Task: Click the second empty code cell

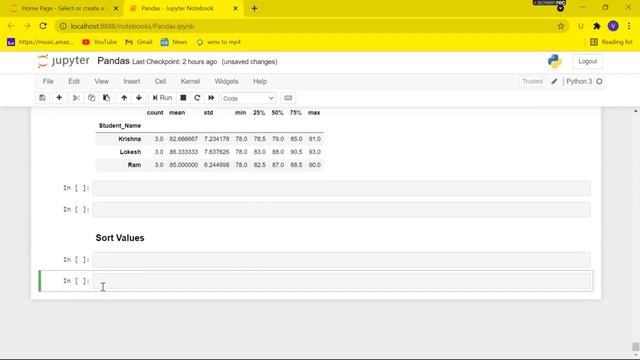Action: tap(341, 209)
